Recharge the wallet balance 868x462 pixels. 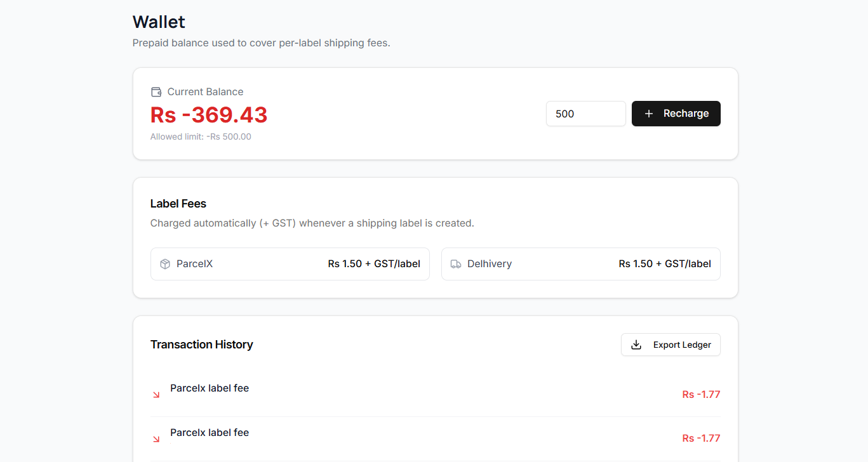coord(676,114)
